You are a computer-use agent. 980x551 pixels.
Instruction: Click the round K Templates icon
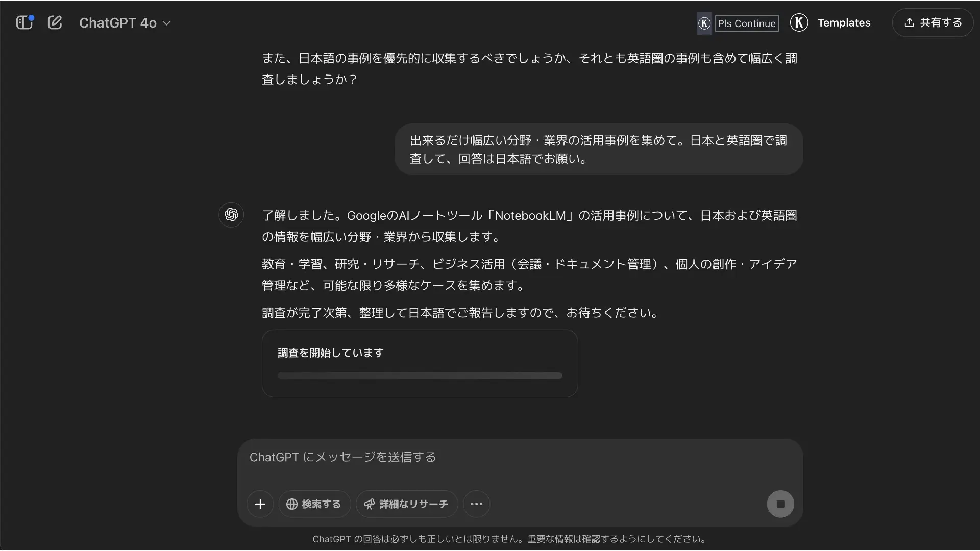799,22
